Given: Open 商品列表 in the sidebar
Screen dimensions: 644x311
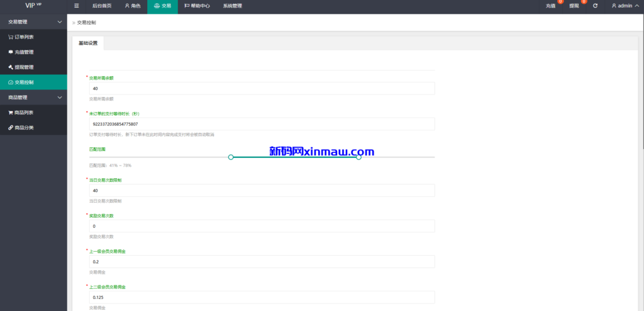Looking at the screenshot, I should click(25, 113).
